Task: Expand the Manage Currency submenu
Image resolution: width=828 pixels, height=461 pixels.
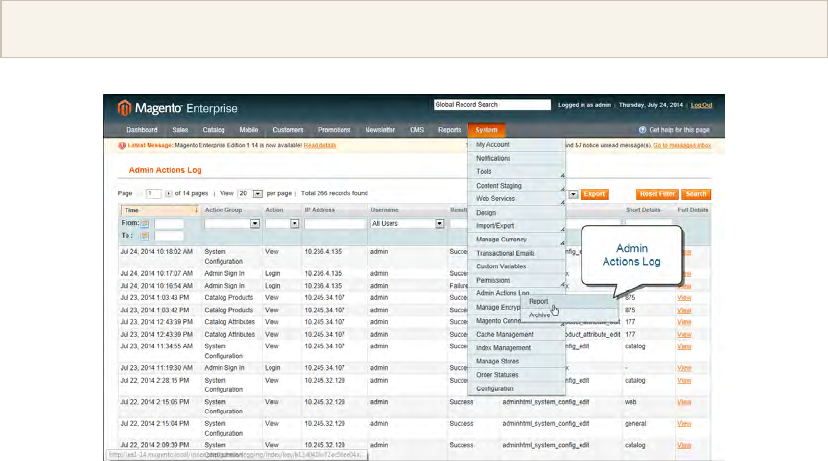Action: click(562, 242)
